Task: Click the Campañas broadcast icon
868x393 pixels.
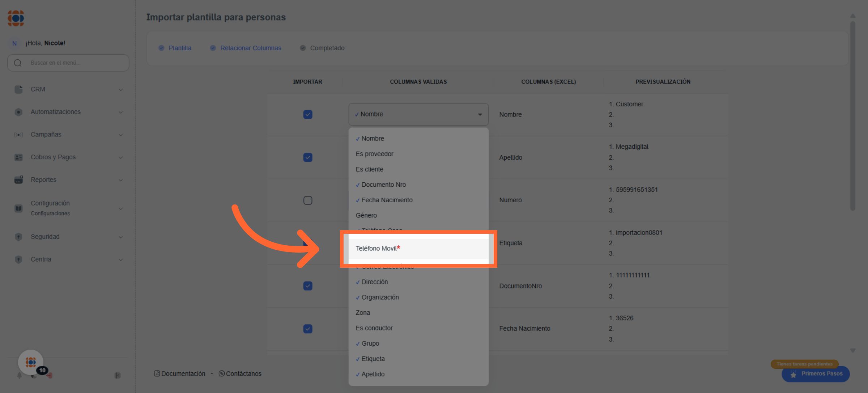Action: [x=18, y=135]
